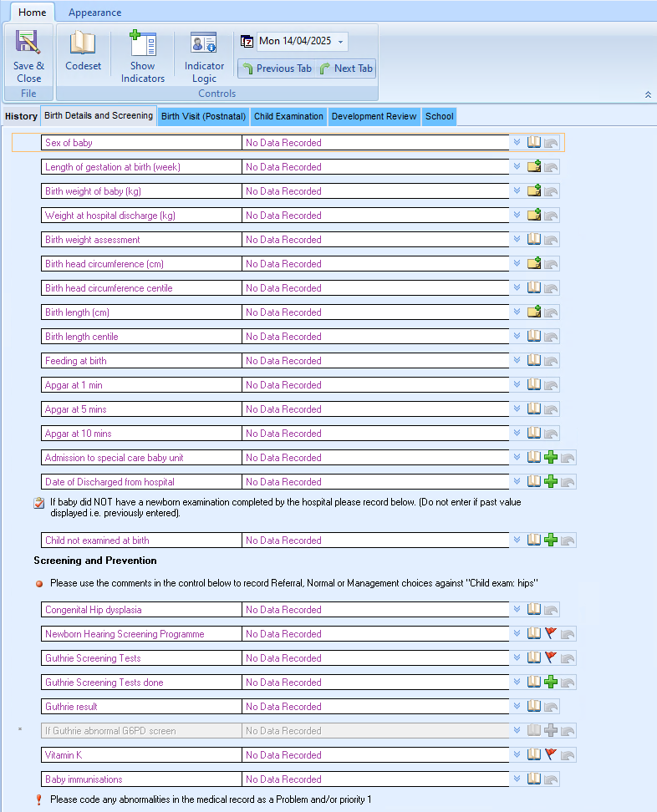Click the Birth length centile label
The height and width of the screenshot is (812, 657).
click(81, 337)
